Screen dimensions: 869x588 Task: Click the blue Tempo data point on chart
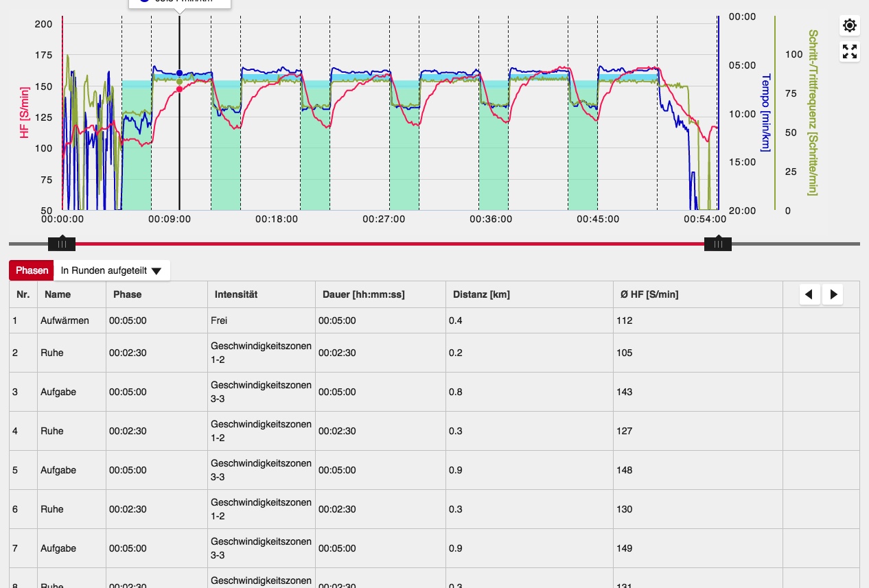(179, 73)
